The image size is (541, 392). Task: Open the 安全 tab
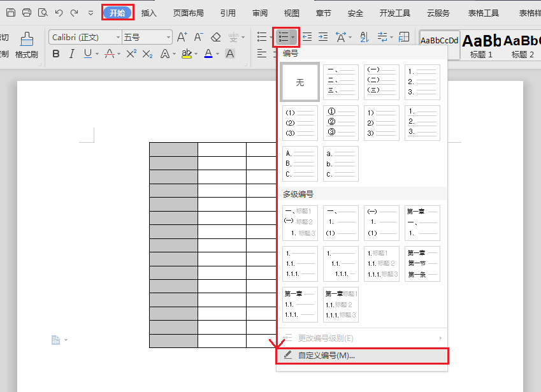click(356, 13)
